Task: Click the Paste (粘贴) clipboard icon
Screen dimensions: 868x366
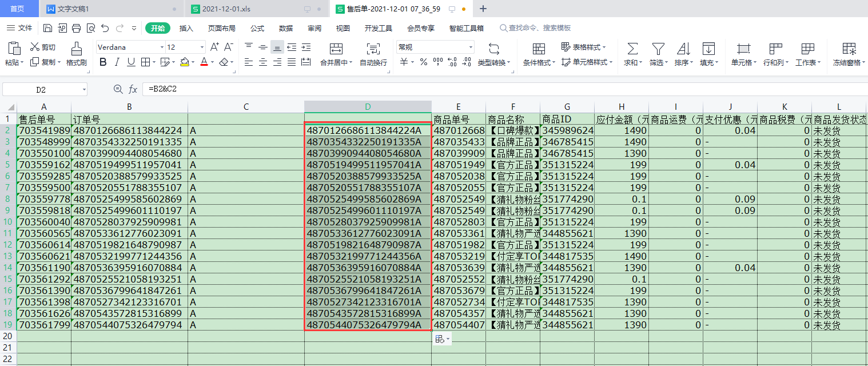Action: point(14,48)
